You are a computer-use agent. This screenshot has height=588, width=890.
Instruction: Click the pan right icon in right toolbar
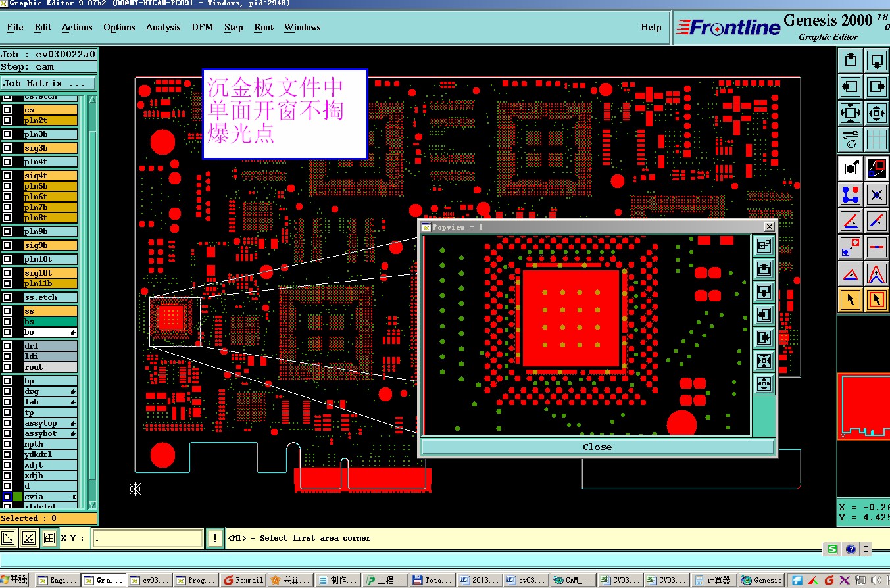point(876,86)
